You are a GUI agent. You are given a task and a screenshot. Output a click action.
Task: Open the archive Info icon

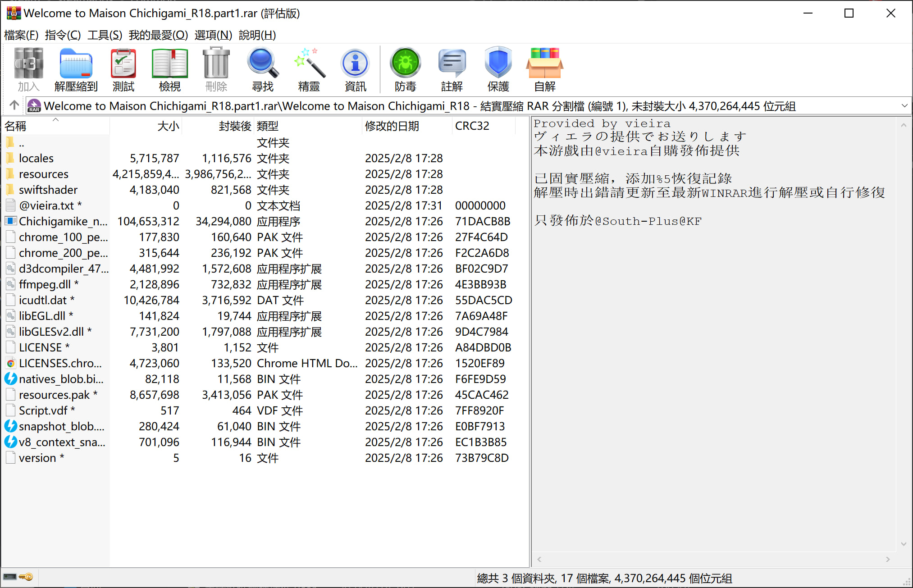[355, 69]
